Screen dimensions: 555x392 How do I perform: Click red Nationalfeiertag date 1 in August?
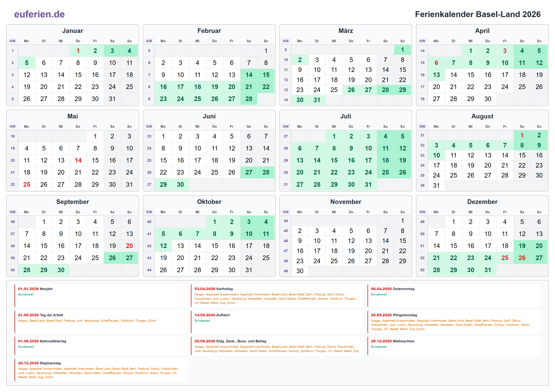coord(522,135)
